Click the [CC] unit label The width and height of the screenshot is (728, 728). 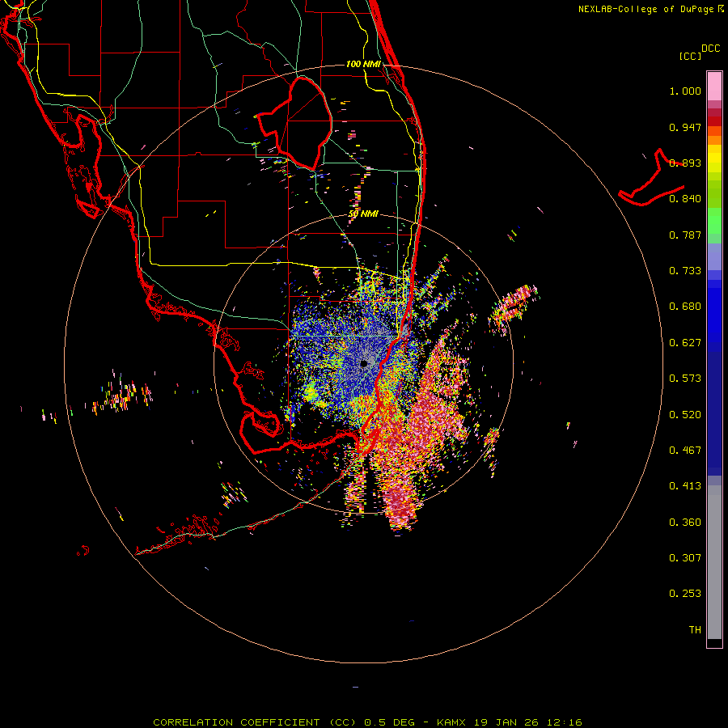(x=690, y=56)
